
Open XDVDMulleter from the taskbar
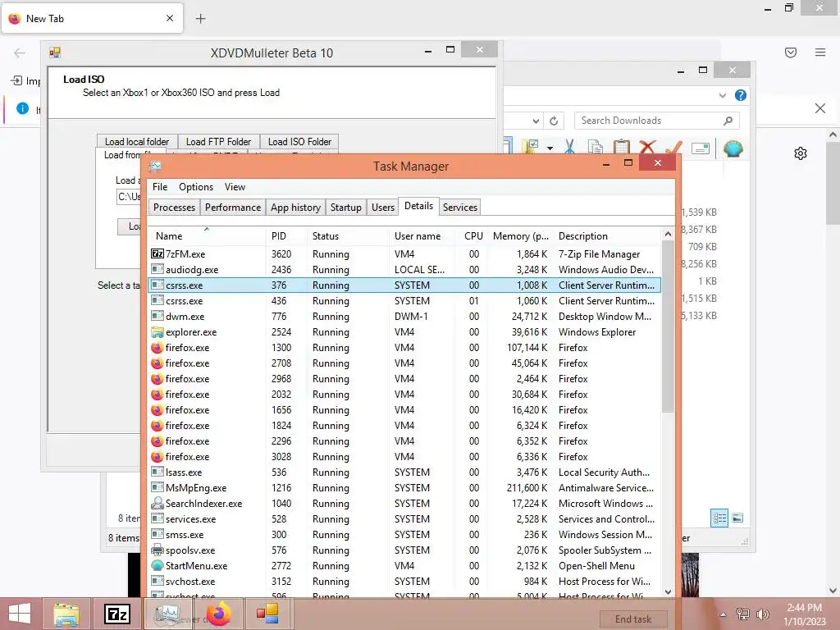[267, 614]
